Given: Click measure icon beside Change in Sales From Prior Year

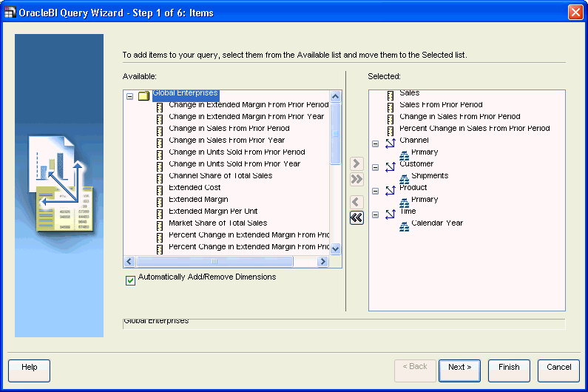Looking at the screenshot, I should pyautogui.click(x=160, y=143).
